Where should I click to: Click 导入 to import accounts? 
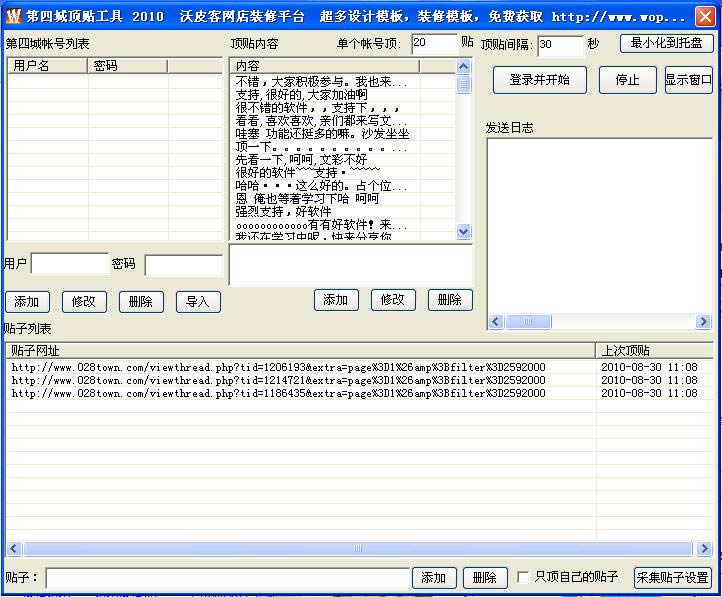coord(198,301)
